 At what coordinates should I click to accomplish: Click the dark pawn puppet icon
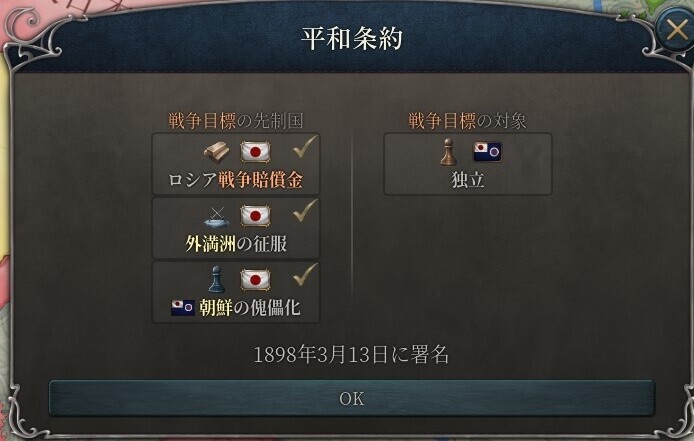coord(216,279)
